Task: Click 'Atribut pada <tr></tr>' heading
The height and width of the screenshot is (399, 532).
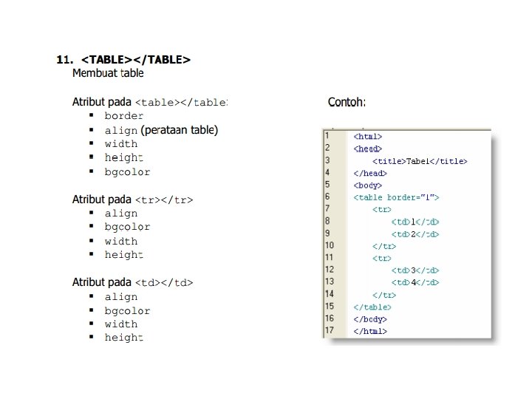Action: tap(132, 199)
